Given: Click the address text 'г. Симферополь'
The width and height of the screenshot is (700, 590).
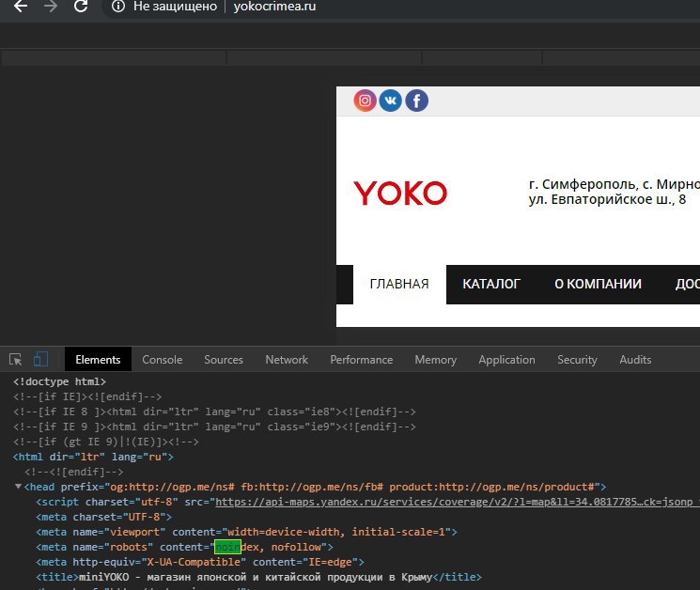Looking at the screenshot, I should coord(583,184).
